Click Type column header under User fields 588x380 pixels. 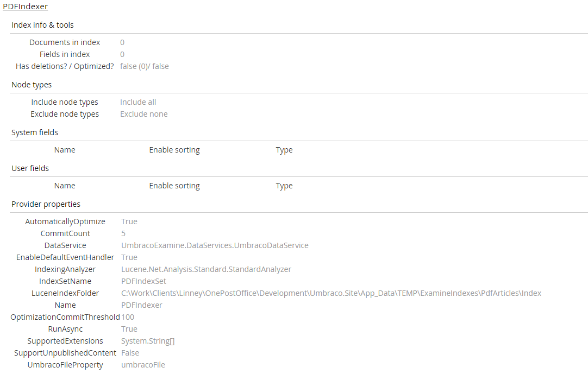(x=284, y=186)
